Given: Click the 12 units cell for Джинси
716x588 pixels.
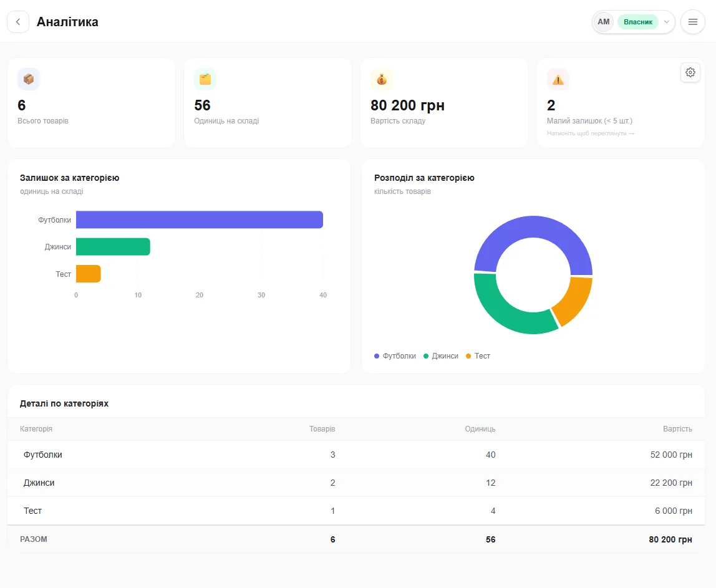Looking at the screenshot, I should pyautogui.click(x=490, y=483).
